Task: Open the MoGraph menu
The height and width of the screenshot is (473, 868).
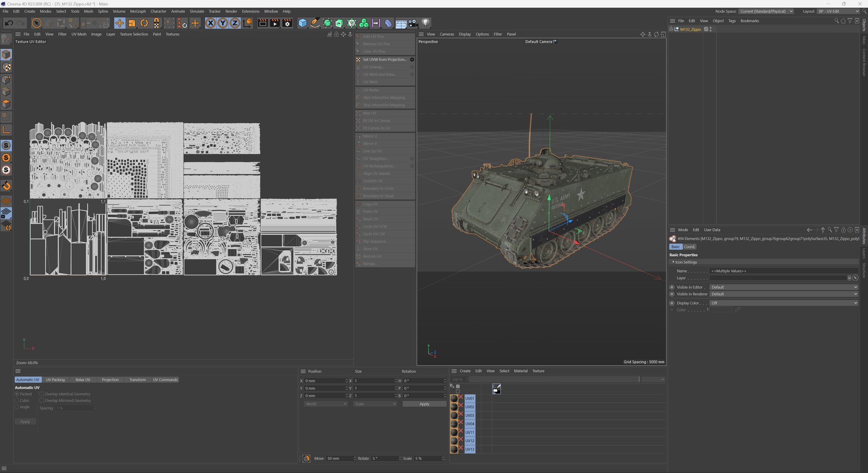Action: click(x=138, y=11)
